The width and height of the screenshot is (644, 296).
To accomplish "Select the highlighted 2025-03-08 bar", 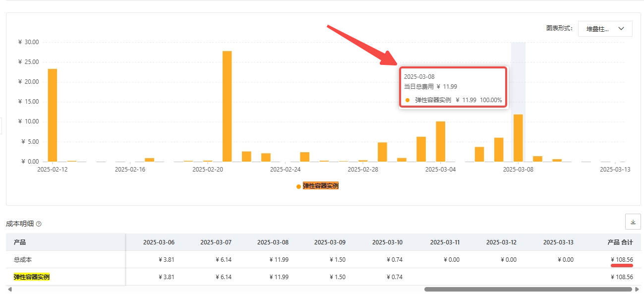I will [518, 138].
